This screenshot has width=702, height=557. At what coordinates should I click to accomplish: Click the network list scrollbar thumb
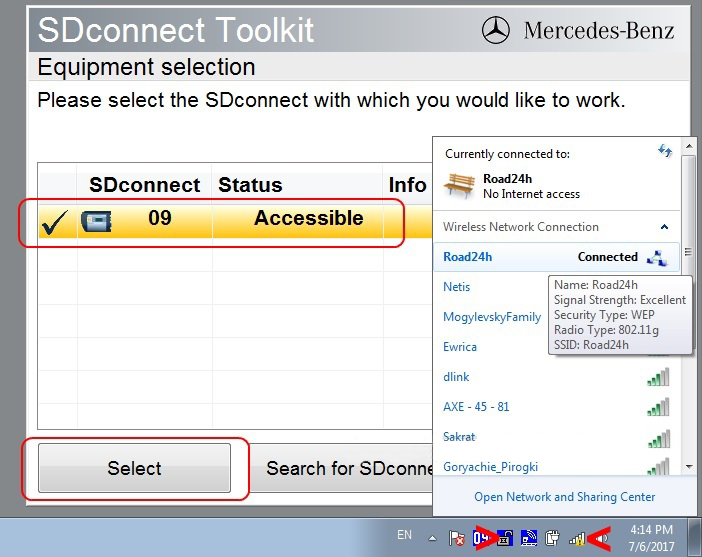[x=689, y=252]
